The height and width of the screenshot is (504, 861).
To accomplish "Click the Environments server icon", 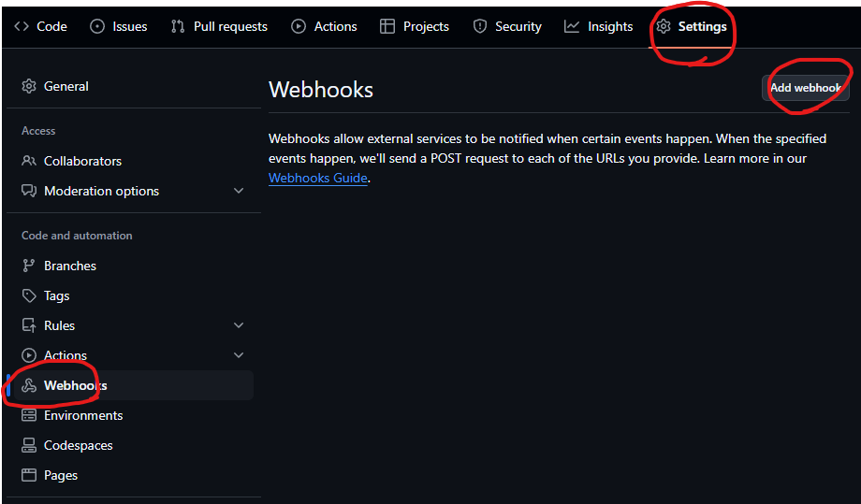I will pyautogui.click(x=29, y=415).
